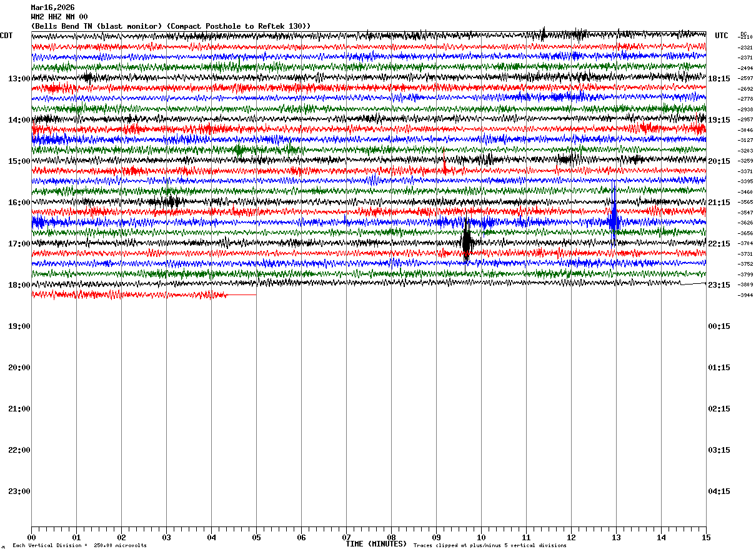Viewport: 756px width, 554px height.
Task: Click minute tick label 09 on axis
Action: 436,538
